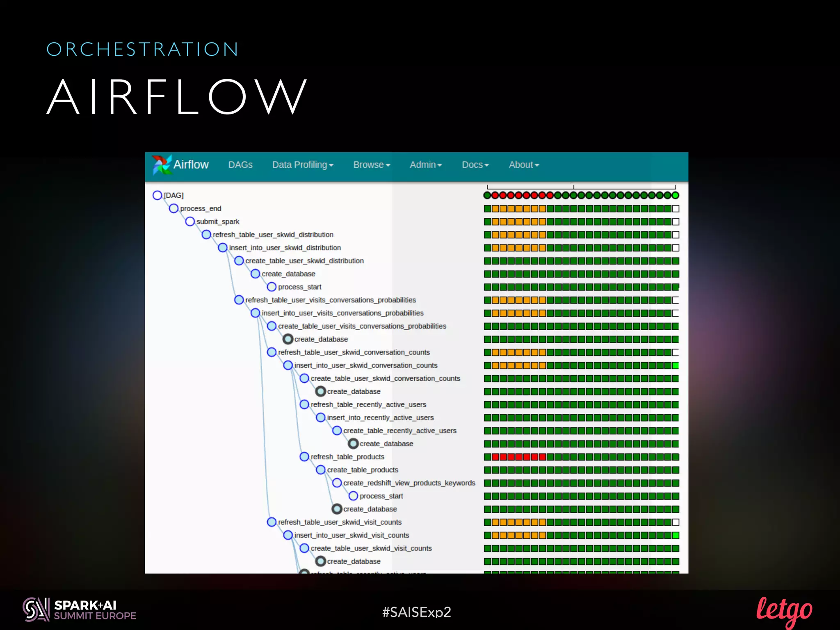The image size is (840, 630).
Task: Open the About menu
Action: (524, 165)
